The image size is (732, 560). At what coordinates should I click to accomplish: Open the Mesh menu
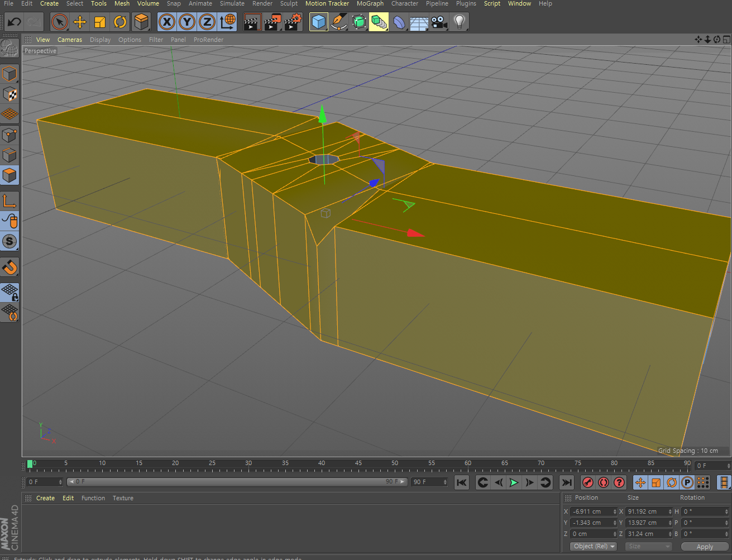(x=122, y=3)
